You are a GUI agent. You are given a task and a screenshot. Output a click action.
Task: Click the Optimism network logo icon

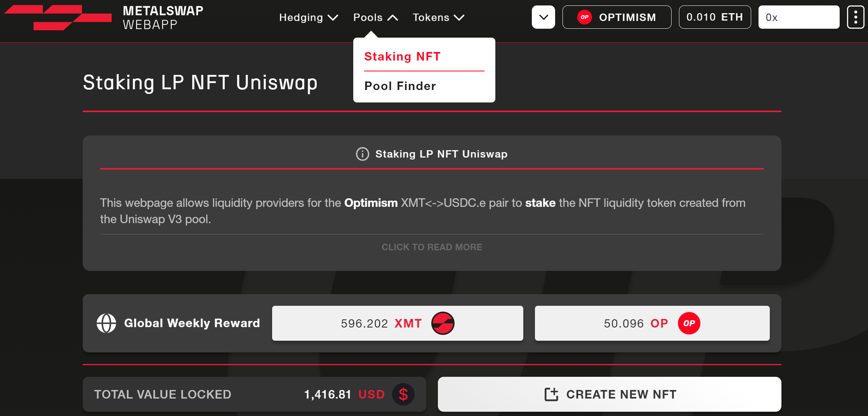click(x=584, y=17)
